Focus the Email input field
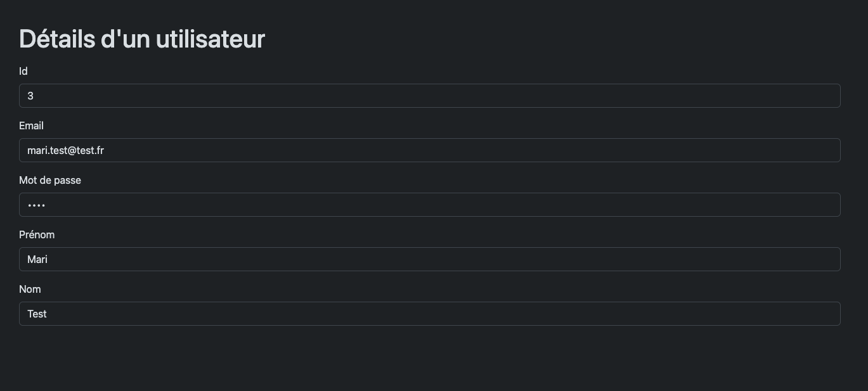This screenshot has height=391, width=868. click(x=429, y=150)
